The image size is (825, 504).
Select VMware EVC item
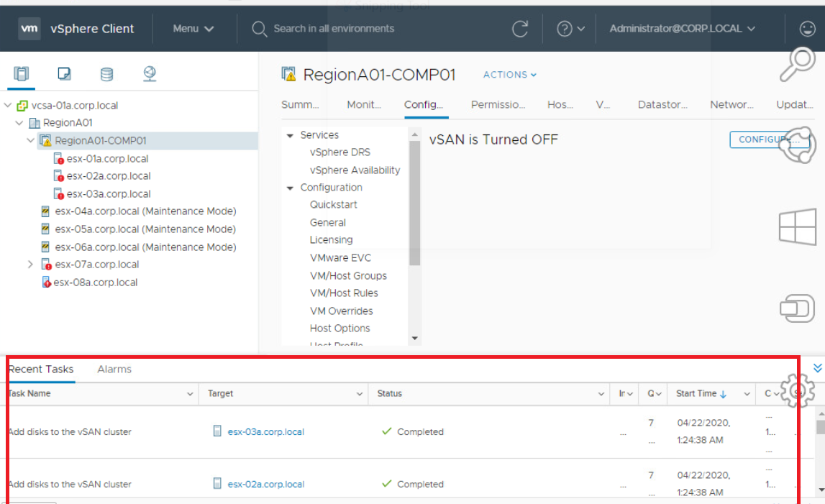340,258
